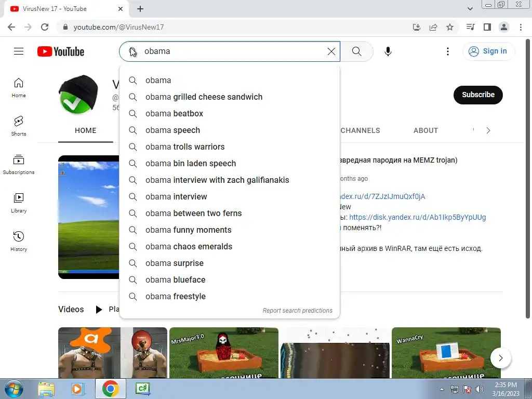Choose suggestion 'obama blueface'
The height and width of the screenshot is (399, 532).
pyautogui.click(x=230, y=280)
